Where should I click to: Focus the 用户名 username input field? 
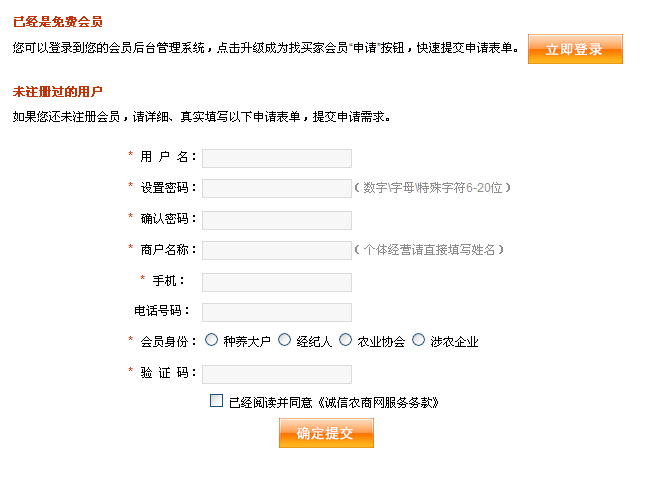click(x=277, y=158)
